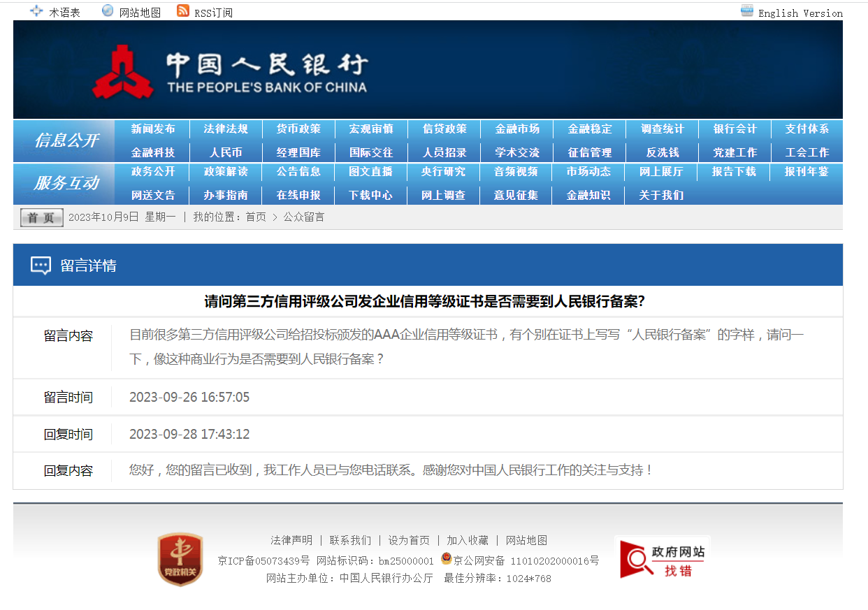Click the 术语表 glossary icon
Image resolution: width=868 pixels, height=610 pixels.
[x=36, y=11]
